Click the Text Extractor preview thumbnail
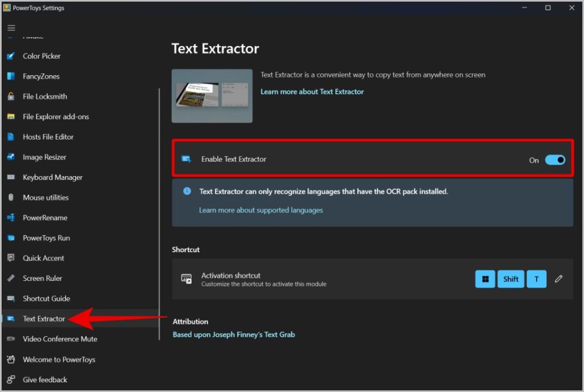The width and height of the screenshot is (584, 392). (212, 96)
